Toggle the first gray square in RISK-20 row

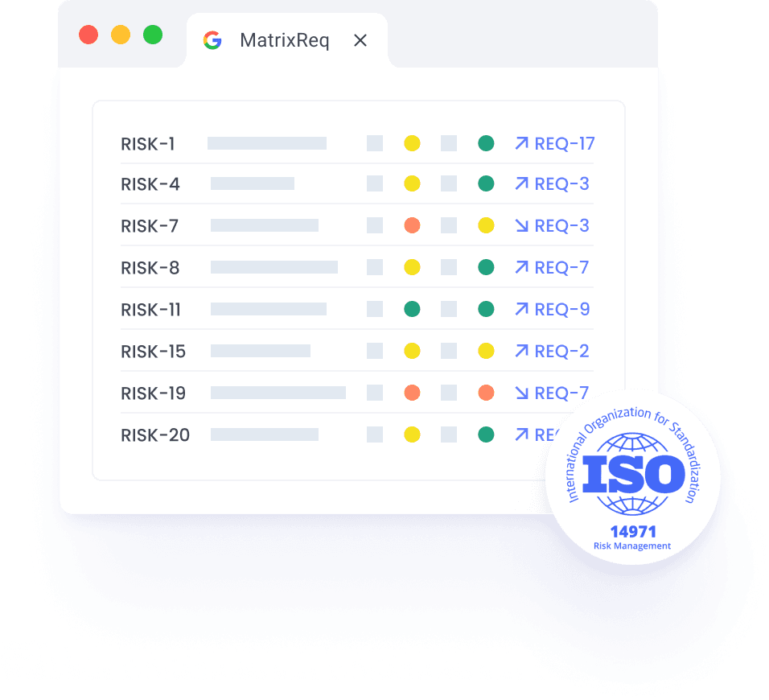pyautogui.click(x=375, y=434)
